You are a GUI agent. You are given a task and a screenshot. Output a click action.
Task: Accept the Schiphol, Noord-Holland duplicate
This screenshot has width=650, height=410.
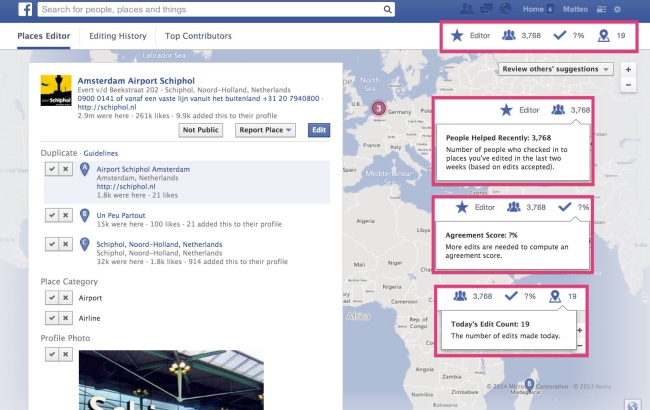(x=52, y=244)
